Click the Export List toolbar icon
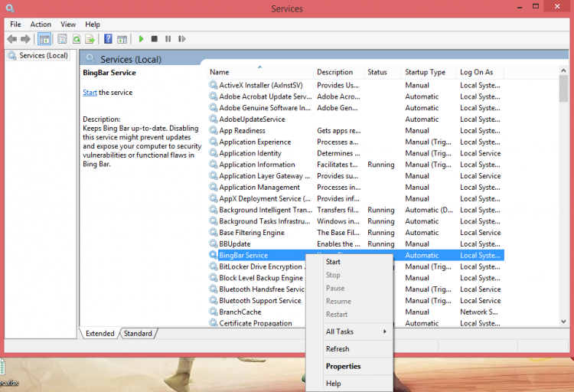 pyautogui.click(x=90, y=39)
